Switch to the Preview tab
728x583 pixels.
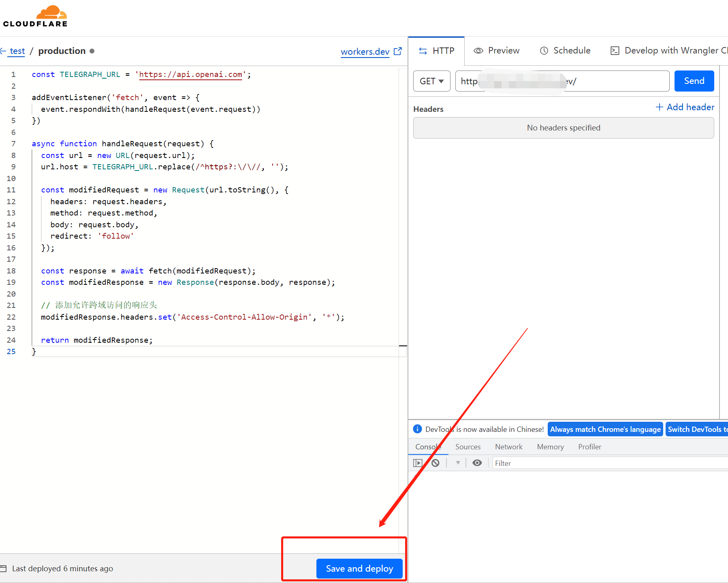click(x=497, y=51)
